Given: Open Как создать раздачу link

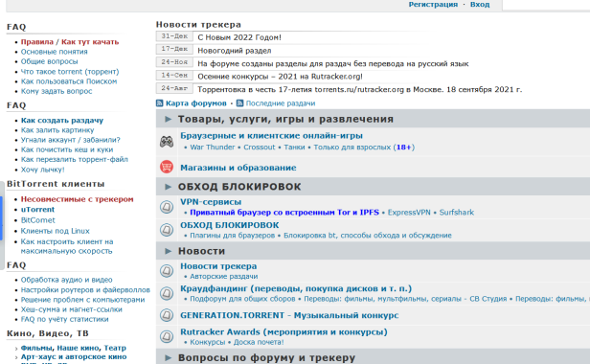Looking at the screenshot, I should 62,121.
